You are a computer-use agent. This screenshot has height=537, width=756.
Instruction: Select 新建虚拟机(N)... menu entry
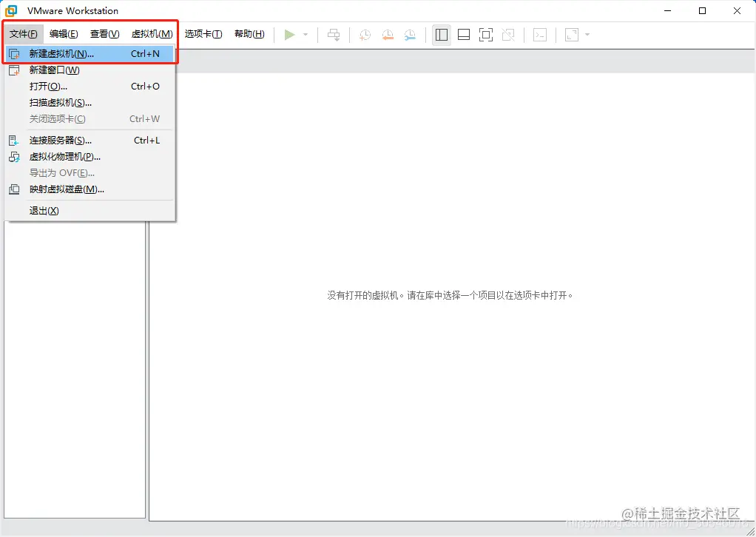[x=90, y=53]
